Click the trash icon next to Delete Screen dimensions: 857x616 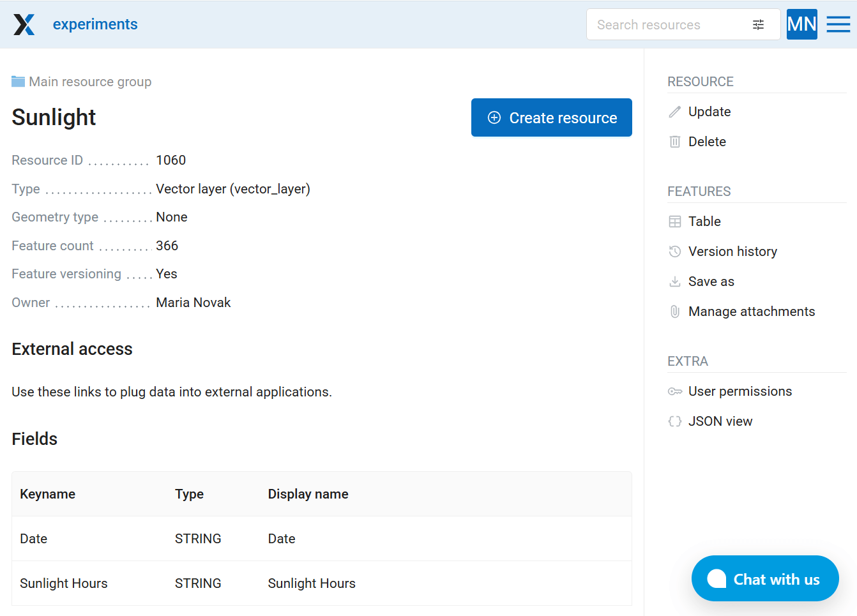675,142
